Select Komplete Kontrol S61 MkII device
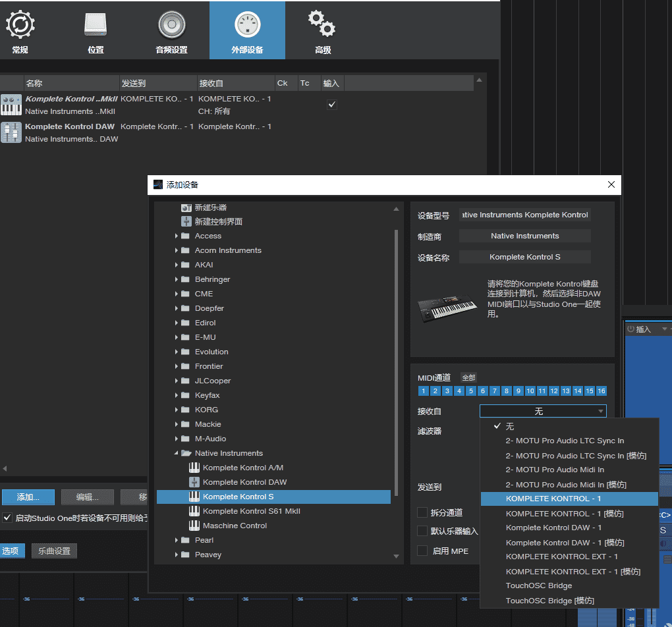672x627 pixels. (x=252, y=511)
